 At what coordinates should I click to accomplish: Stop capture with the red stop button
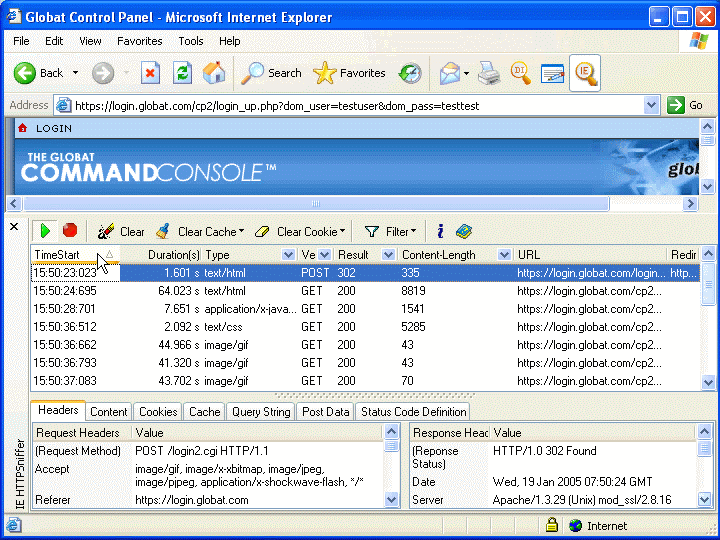pyautogui.click(x=70, y=231)
